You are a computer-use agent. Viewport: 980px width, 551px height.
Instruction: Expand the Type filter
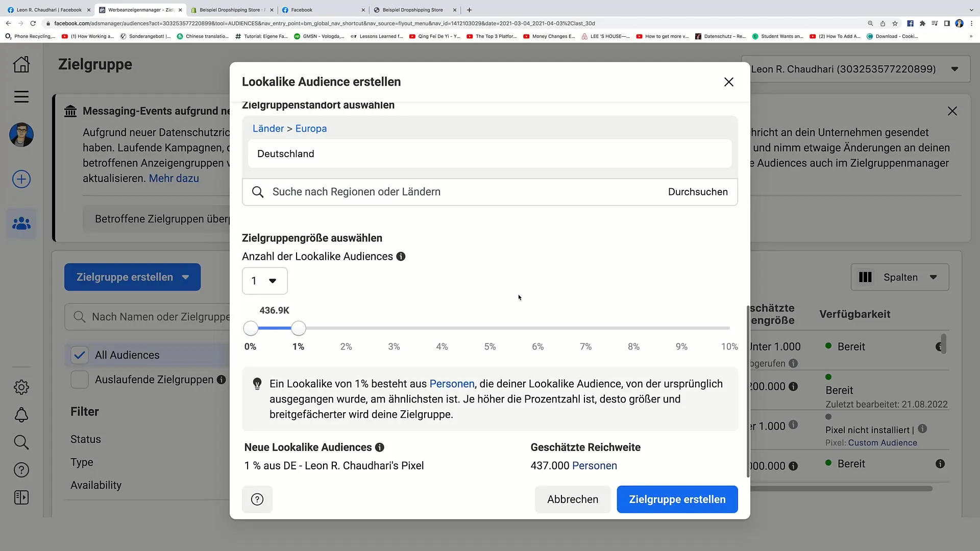click(82, 462)
